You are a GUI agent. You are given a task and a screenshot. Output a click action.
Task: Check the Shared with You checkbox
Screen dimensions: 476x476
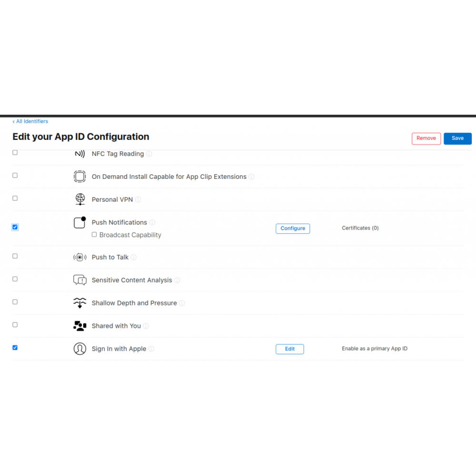point(15,325)
